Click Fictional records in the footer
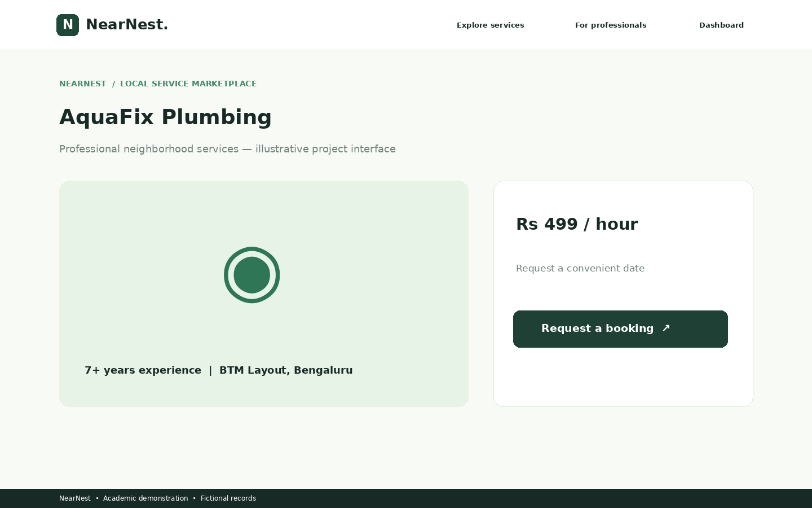This screenshot has width=812, height=508. (x=228, y=498)
